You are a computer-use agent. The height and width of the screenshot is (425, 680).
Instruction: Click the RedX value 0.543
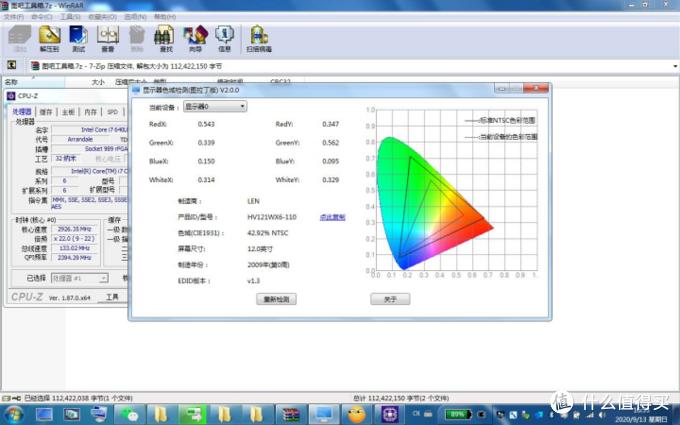pos(206,124)
